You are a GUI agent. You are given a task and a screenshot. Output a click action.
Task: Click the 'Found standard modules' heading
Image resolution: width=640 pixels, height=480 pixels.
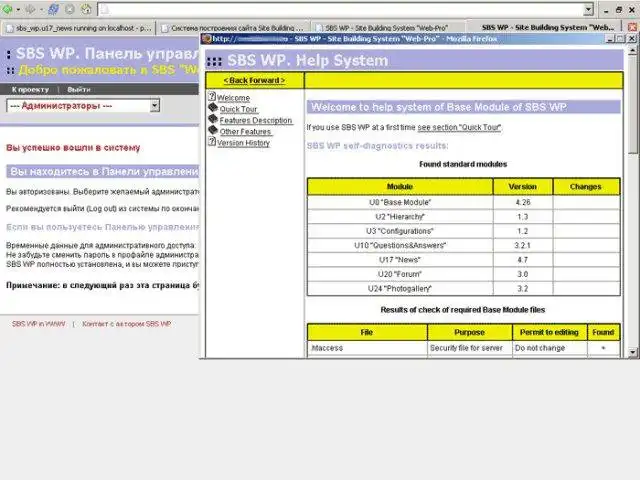click(463, 164)
